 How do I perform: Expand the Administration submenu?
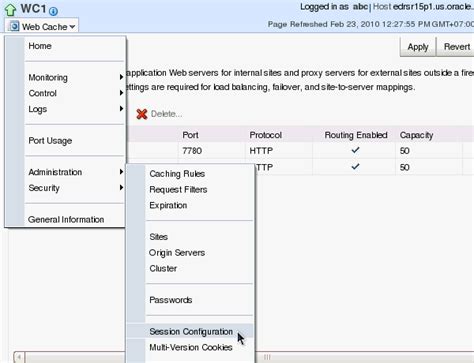point(76,172)
